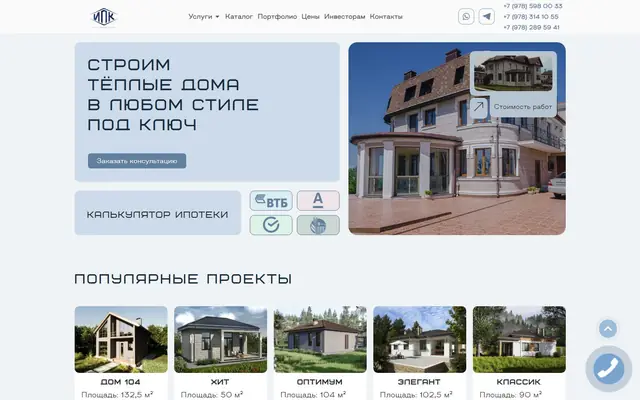Open the Цены menu item

pyautogui.click(x=310, y=17)
